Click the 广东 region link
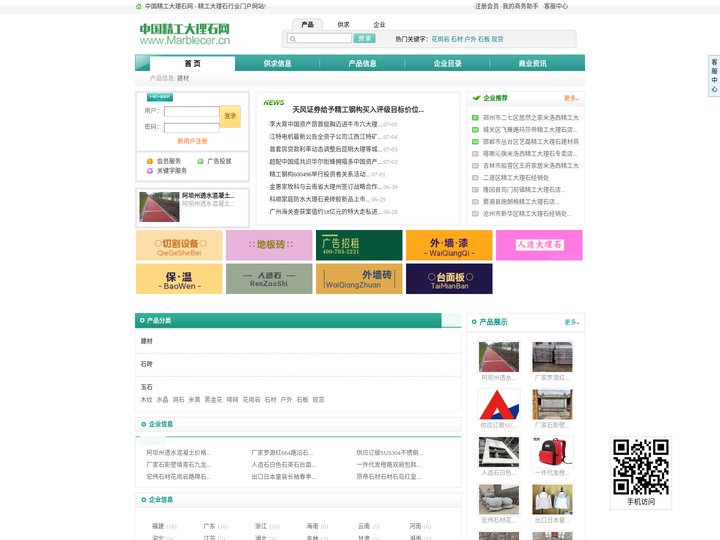Screen dimensions: 720x540 click(209, 526)
